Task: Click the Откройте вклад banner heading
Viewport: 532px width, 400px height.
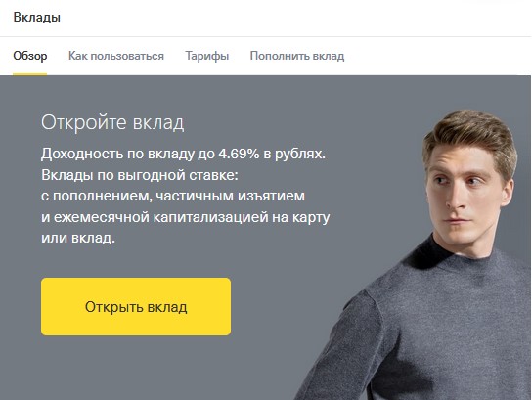Action: pos(112,122)
